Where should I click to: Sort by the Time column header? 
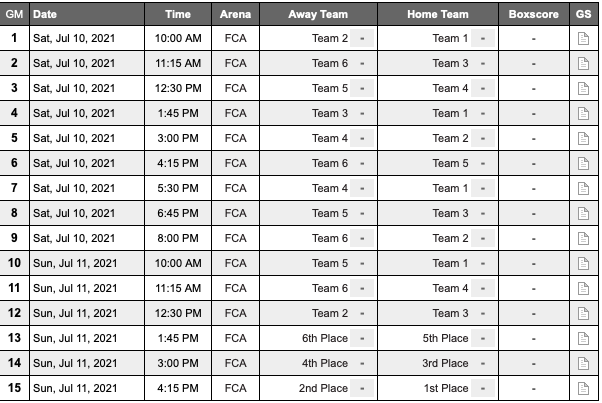click(x=178, y=14)
